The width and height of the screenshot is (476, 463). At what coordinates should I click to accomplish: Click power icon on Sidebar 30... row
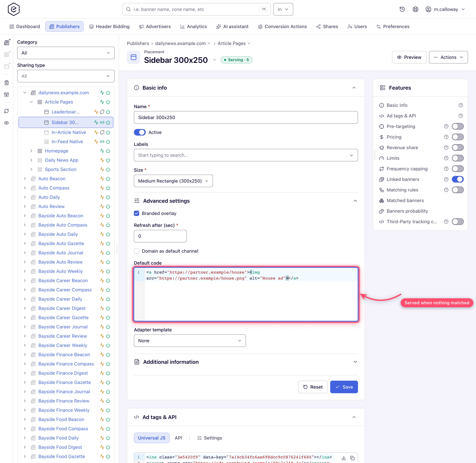coord(108,122)
